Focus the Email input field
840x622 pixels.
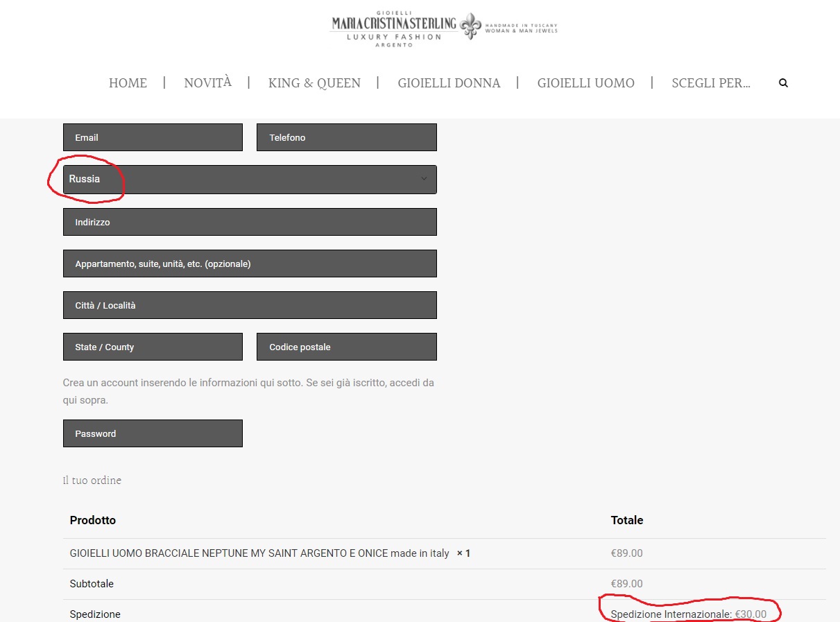click(153, 137)
